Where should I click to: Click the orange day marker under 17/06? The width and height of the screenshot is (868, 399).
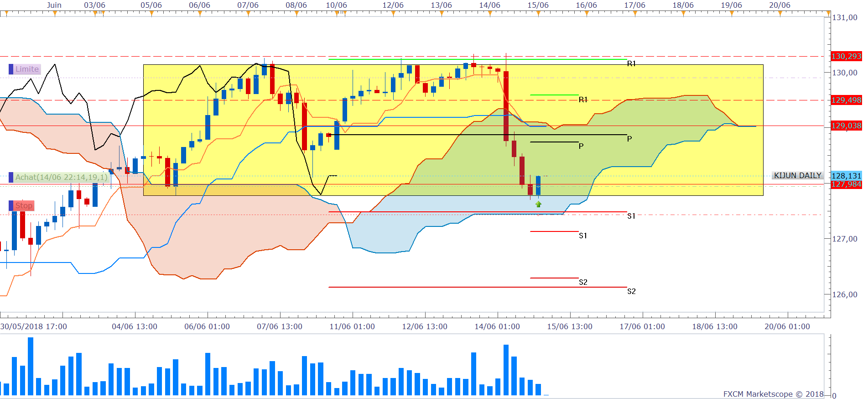click(x=635, y=13)
